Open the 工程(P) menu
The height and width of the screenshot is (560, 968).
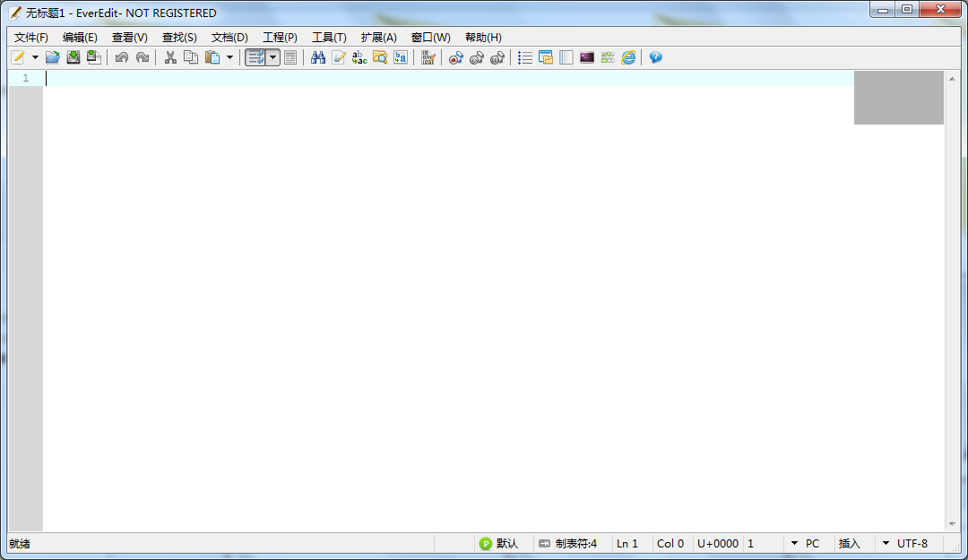click(x=280, y=37)
